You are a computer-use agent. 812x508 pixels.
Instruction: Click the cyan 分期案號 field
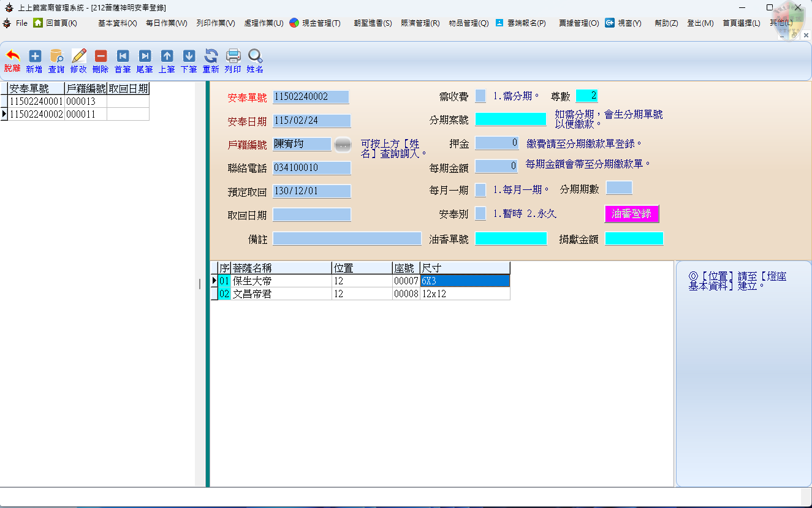tap(510, 119)
